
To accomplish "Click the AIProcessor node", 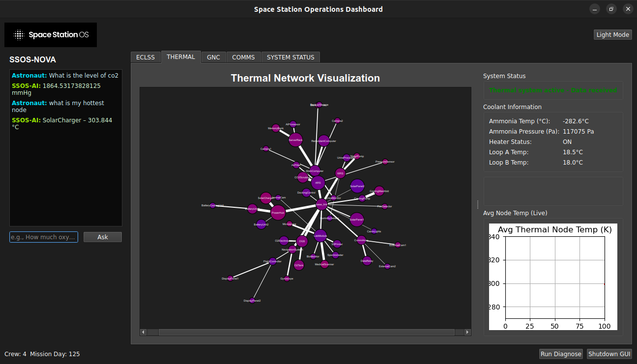I will point(293,124).
